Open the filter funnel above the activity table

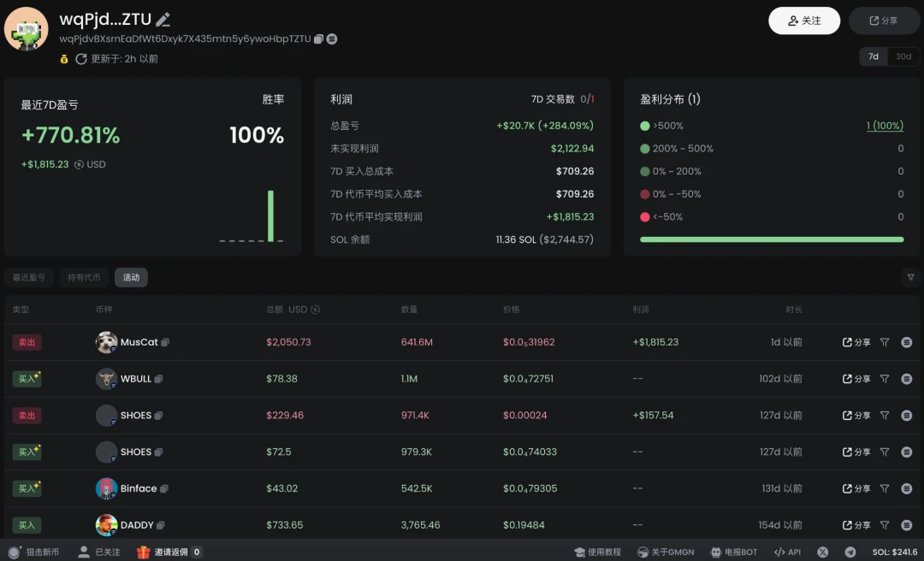(x=909, y=277)
